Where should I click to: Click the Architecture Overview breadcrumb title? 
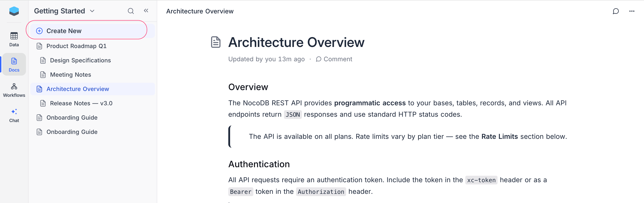[200, 11]
